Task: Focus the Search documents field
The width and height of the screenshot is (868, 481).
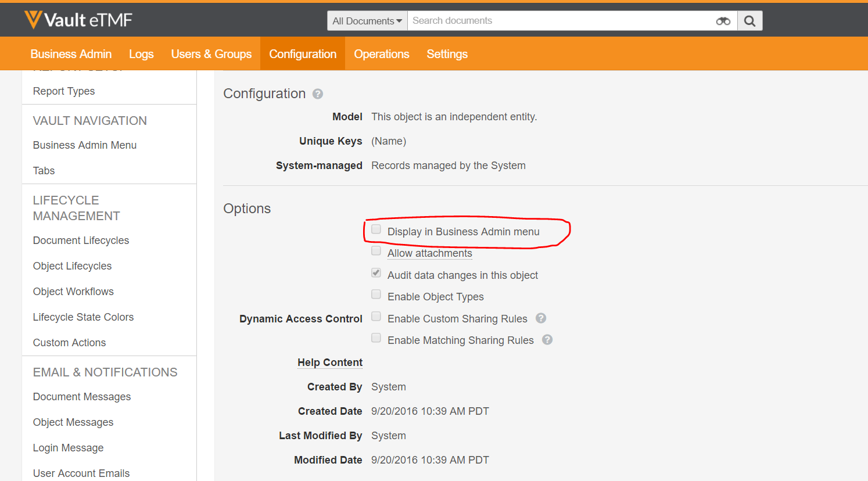Action: [558, 21]
